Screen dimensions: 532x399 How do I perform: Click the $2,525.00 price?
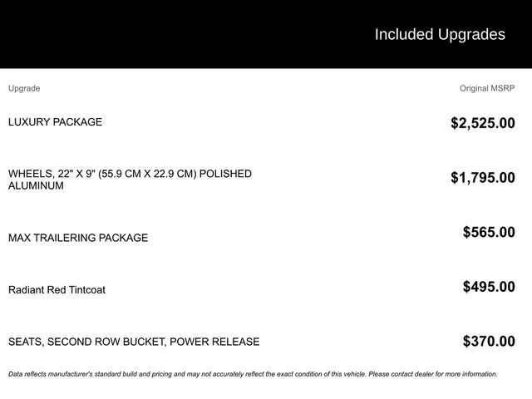click(482, 123)
